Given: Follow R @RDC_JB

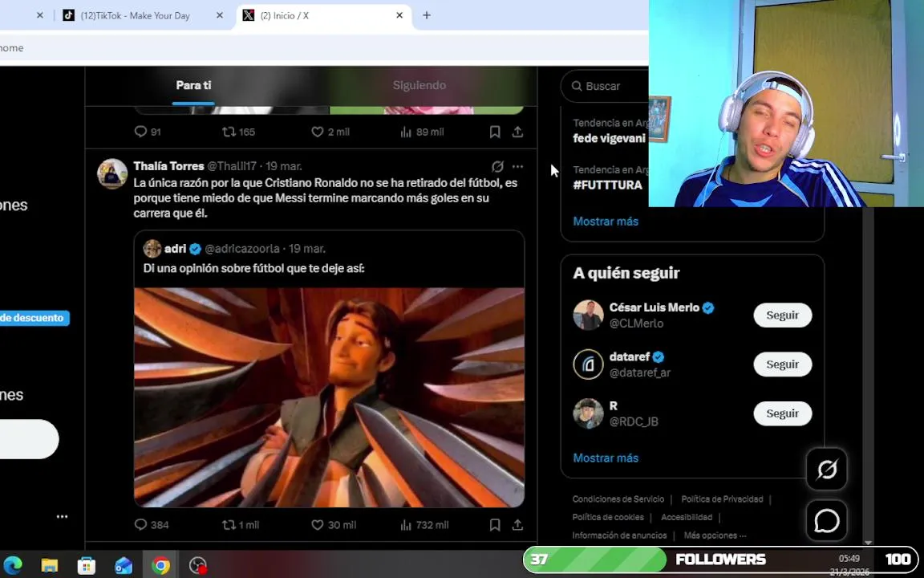Looking at the screenshot, I should [x=783, y=413].
